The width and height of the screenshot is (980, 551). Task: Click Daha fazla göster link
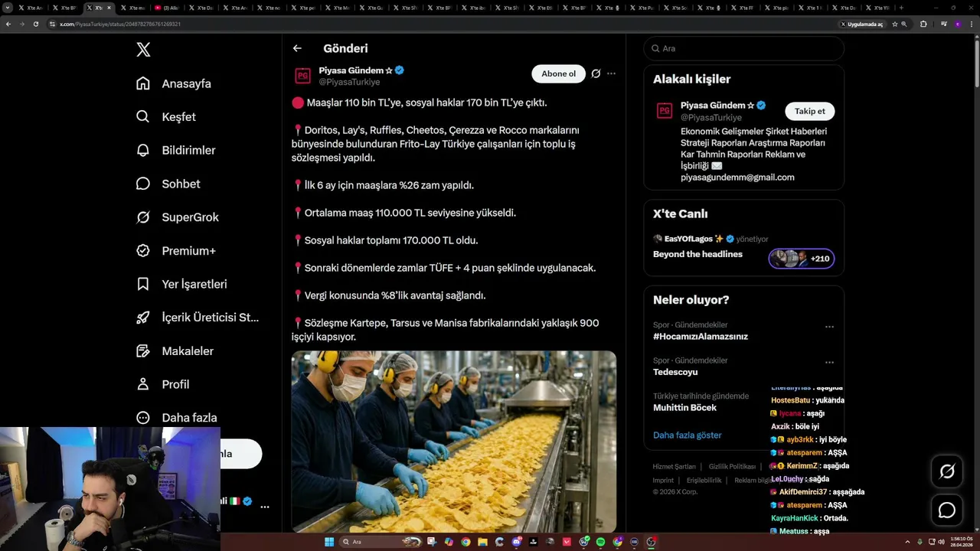pos(687,435)
